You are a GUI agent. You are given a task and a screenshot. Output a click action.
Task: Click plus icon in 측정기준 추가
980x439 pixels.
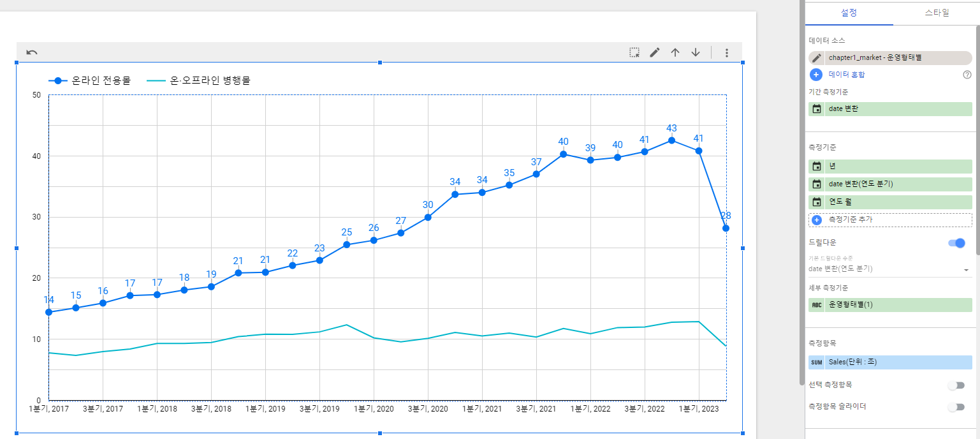coord(817,219)
